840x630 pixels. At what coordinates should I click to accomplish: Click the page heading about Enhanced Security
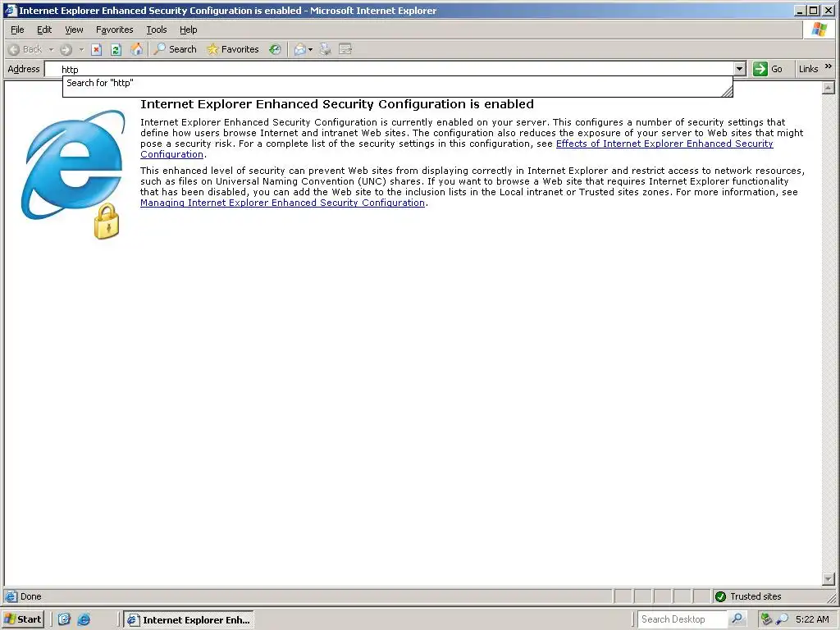(337, 104)
